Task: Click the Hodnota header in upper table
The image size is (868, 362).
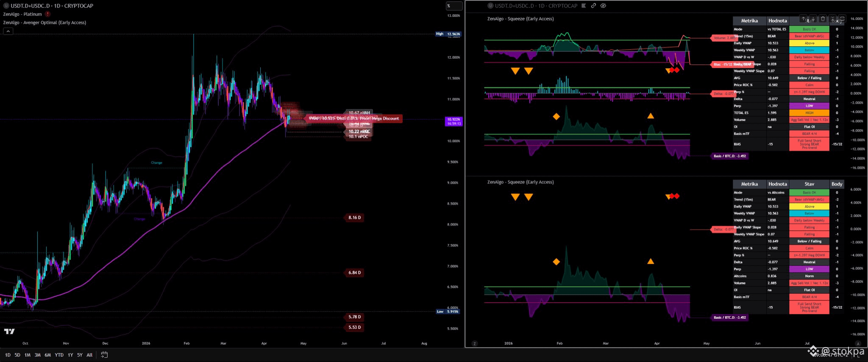Action: (x=778, y=21)
